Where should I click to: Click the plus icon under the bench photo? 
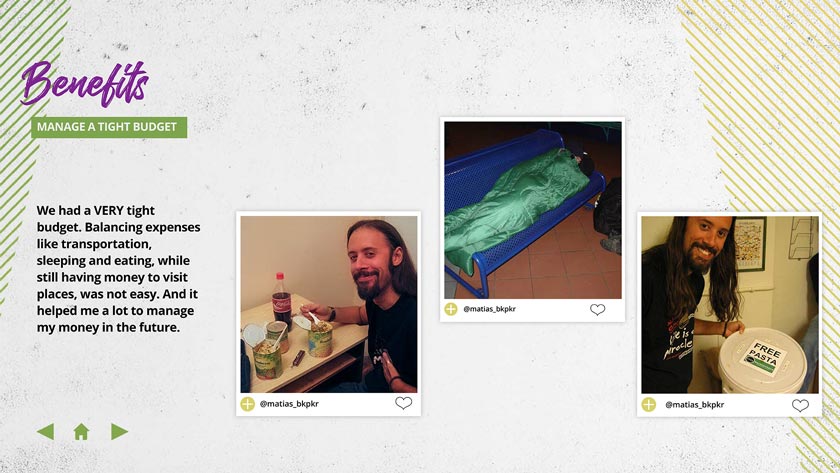click(x=451, y=309)
